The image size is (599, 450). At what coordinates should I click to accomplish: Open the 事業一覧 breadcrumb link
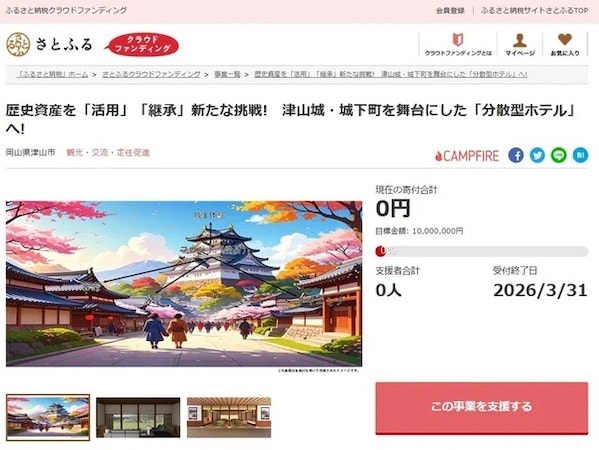(227, 74)
